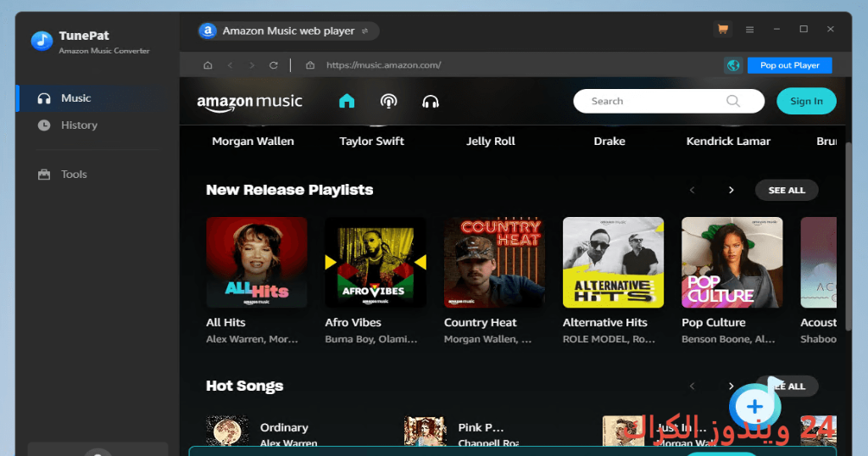Open Jelly Roll artist link
Screen dimensions: 868x456
point(491,142)
